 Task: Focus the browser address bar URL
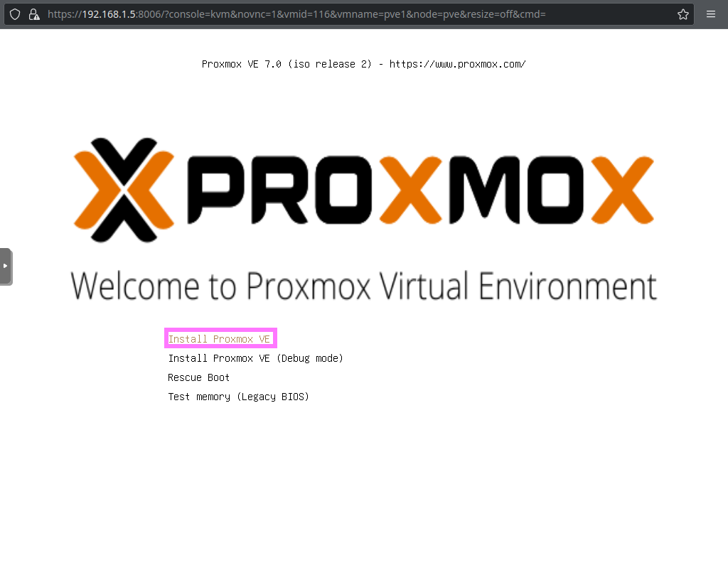click(296, 14)
